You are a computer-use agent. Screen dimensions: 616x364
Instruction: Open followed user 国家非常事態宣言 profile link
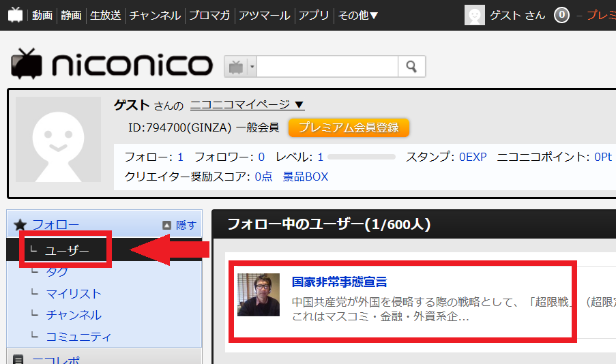[x=339, y=282]
